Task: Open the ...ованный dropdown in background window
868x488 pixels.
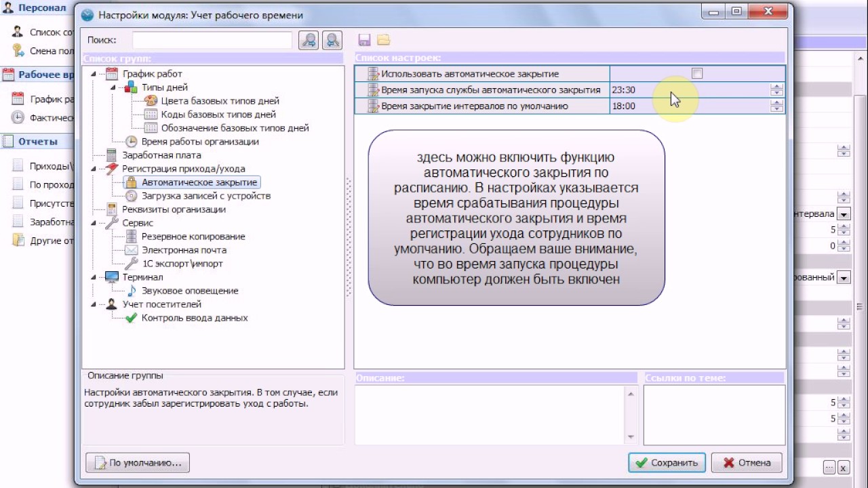Action: point(844,277)
